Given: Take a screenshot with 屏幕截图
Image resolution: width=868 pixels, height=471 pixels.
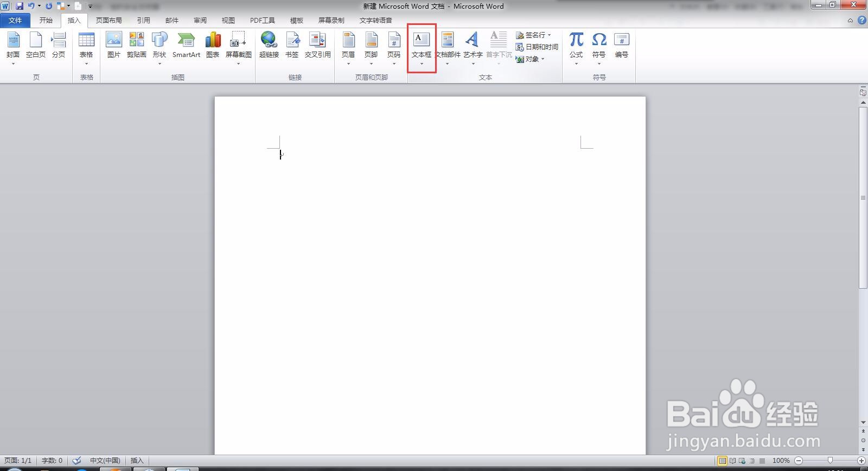Looking at the screenshot, I should pos(238,48).
